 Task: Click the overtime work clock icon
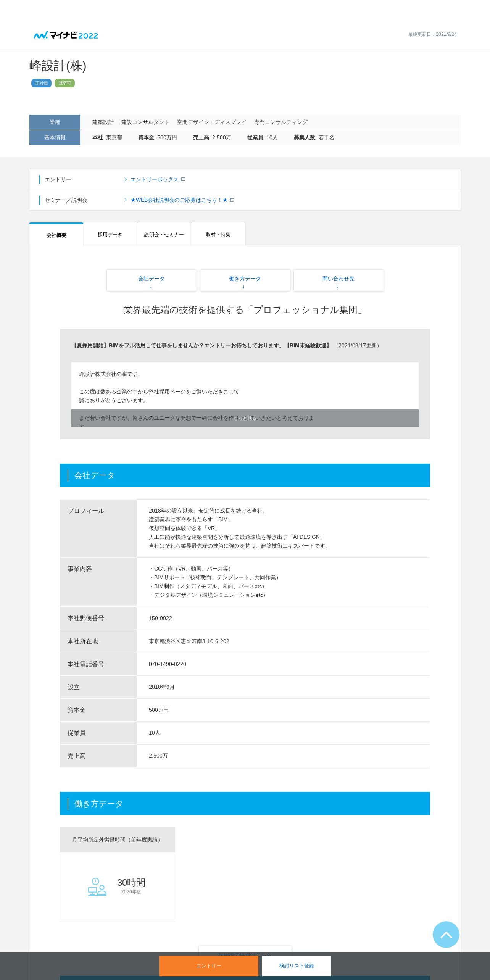tap(97, 887)
